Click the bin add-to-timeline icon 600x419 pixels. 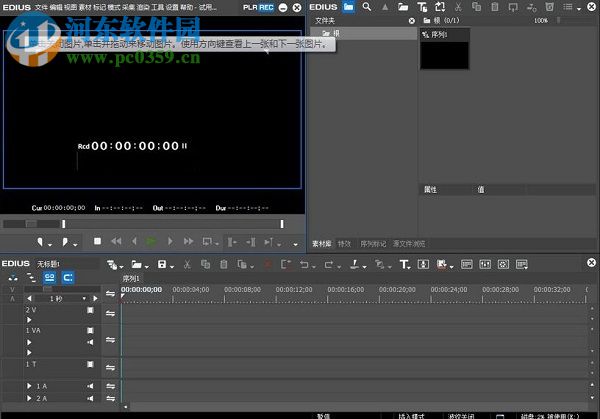tap(532, 7)
